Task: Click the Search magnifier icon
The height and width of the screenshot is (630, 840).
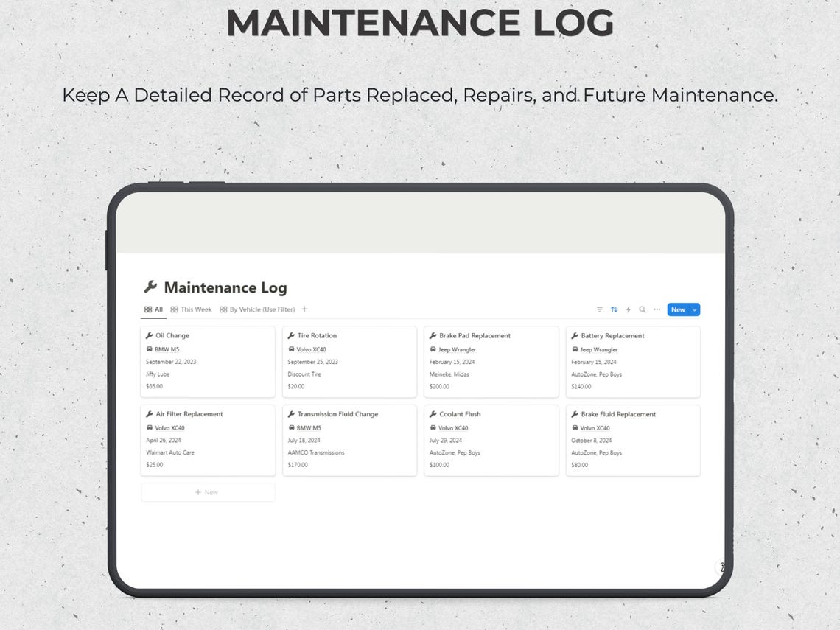Action: pos(642,309)
